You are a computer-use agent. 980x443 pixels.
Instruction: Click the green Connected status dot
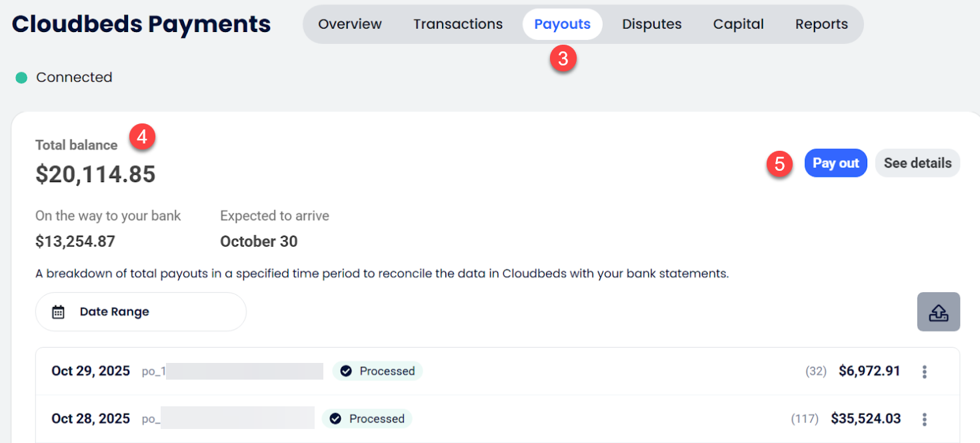point(21,78)
